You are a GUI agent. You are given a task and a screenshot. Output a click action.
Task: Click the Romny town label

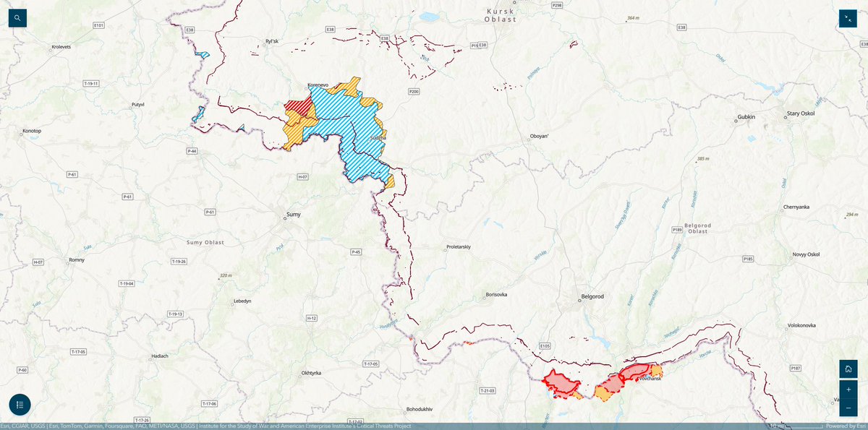[77, 259]
